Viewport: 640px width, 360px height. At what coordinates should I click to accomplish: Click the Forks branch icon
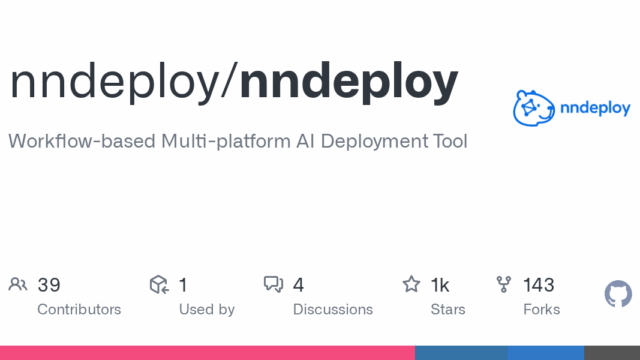pyautogui.click(x=504, y=284)
